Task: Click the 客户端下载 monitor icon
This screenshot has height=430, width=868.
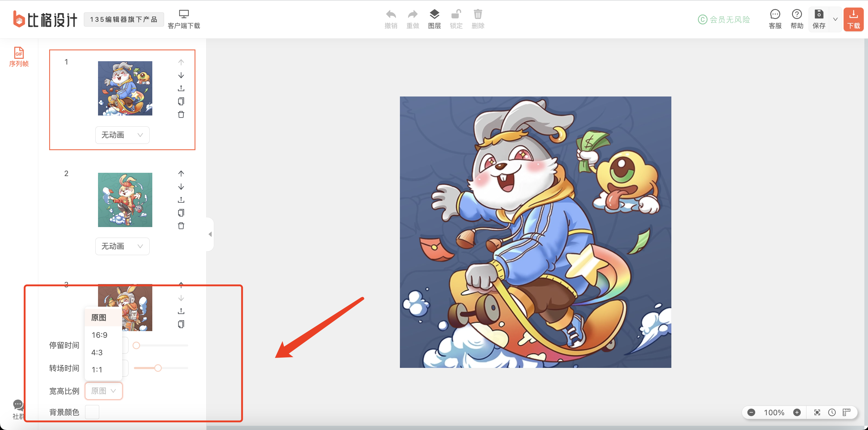Action: click(184, 14)
